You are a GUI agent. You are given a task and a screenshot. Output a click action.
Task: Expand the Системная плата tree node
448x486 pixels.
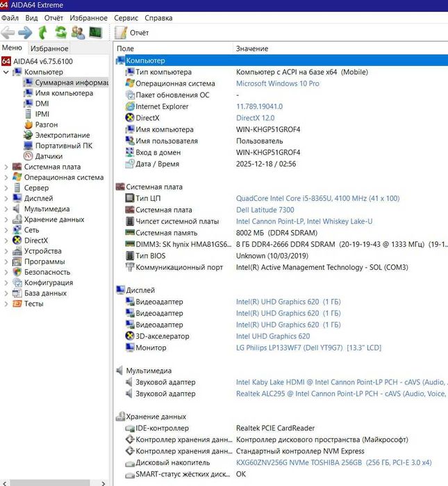tap(6, 167)
